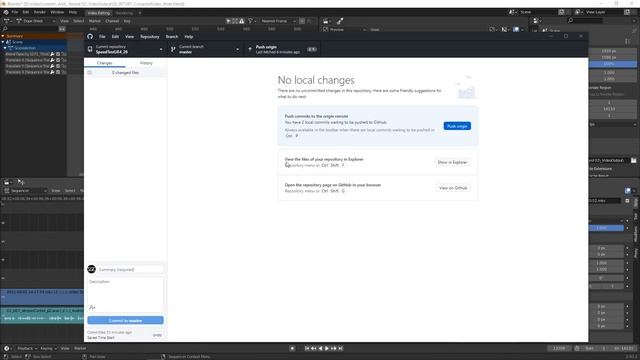
Task: Jump to end frame in Blender playback bar
Action: [x=340, y=348]
